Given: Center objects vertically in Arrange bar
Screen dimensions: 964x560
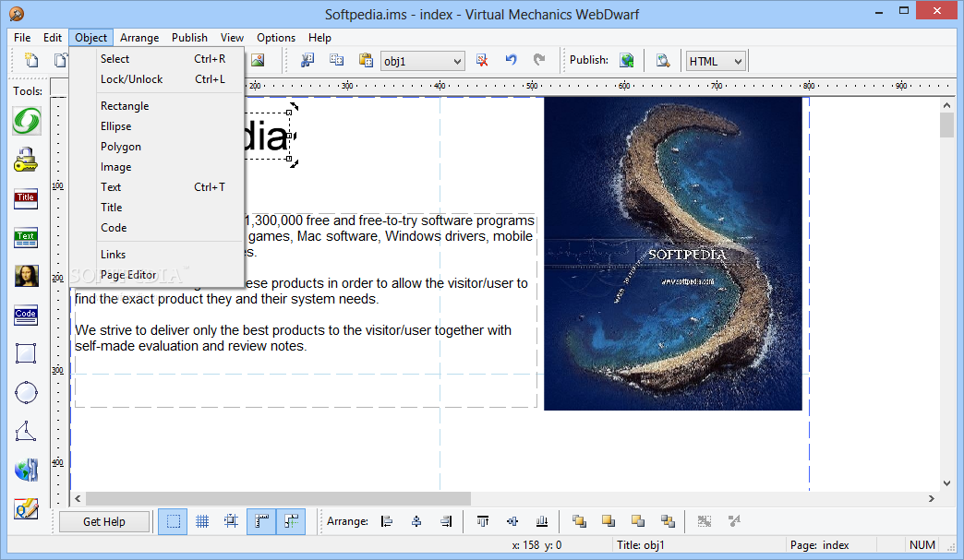Looking at the screenshot, I should [512, 521].
